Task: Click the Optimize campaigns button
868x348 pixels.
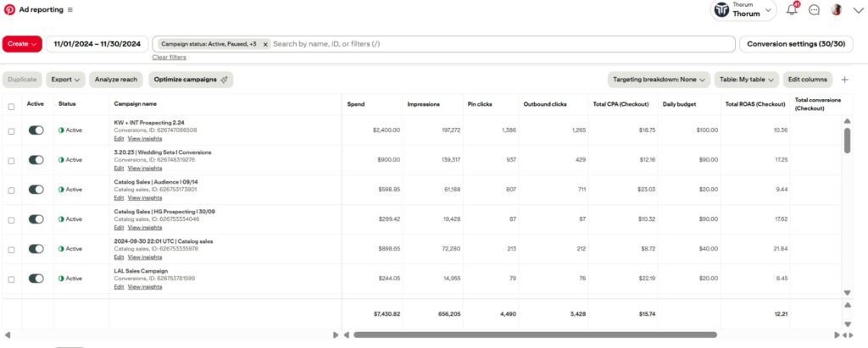Action: [191, 80]
